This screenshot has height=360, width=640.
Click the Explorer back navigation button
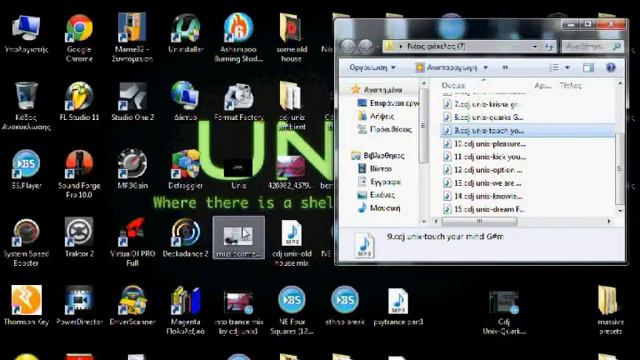348,47
